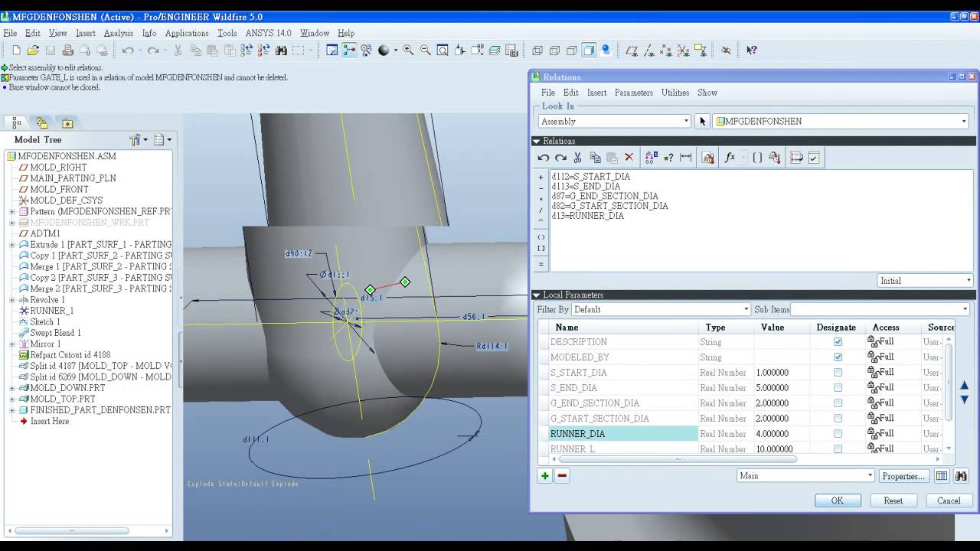The image size is (980, 551).
Task: Add new parameter with green plus
Action: (x=544, y=475)
